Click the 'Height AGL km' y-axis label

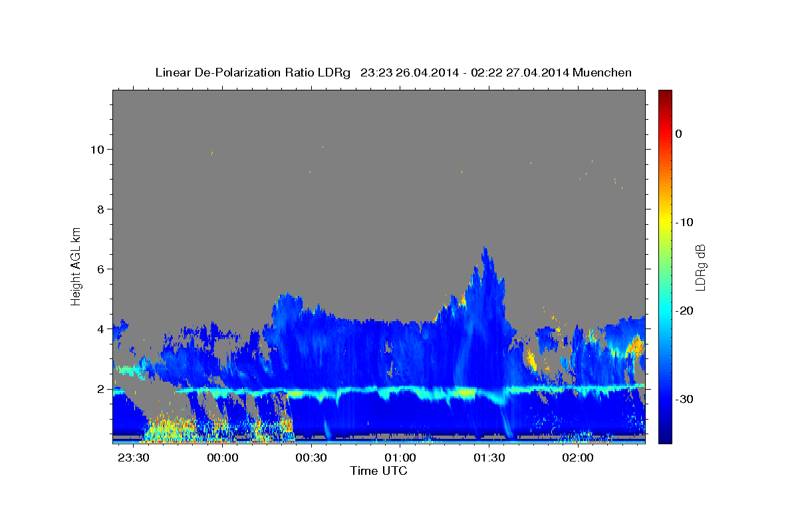[x=76, y=266]
